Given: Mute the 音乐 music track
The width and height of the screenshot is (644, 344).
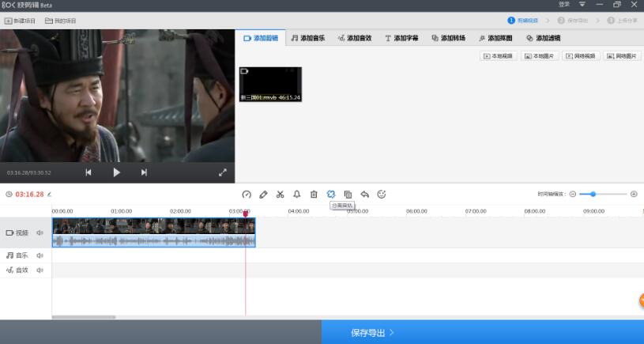Looking at the screenshot, I should click(x=40, y=255).
